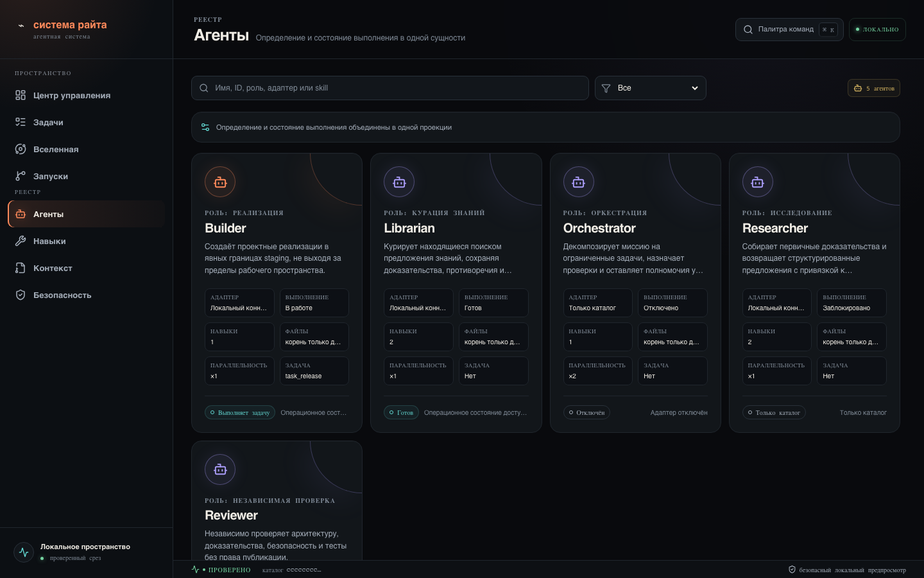
Task: Click the Orchestrator agent robot icon
Action: coord(579,182)
